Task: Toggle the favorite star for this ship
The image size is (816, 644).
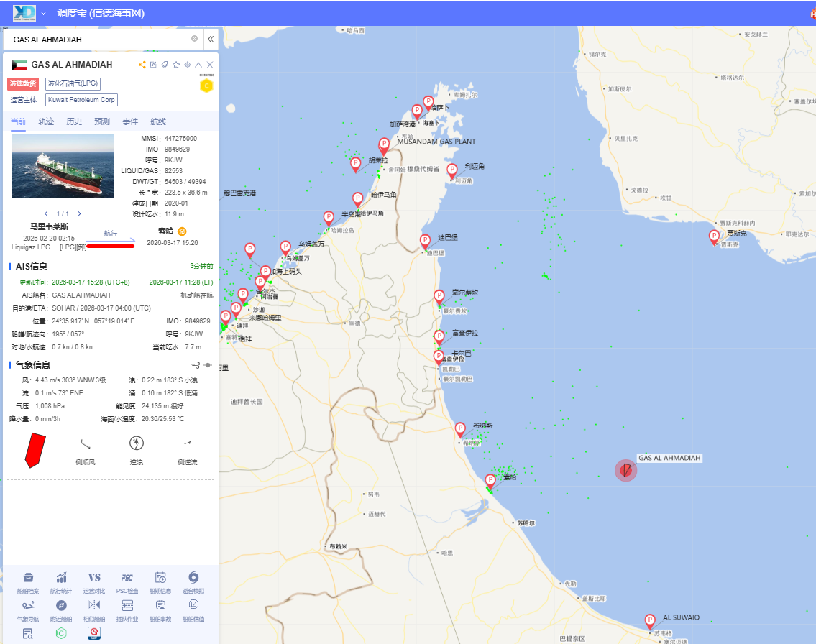Action: point(175,65)
